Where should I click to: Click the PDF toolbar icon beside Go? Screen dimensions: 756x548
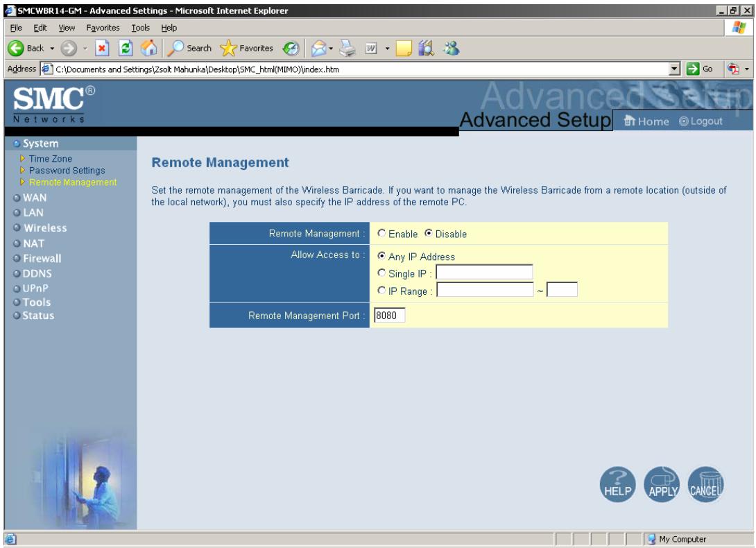click(x=733, y=69)
